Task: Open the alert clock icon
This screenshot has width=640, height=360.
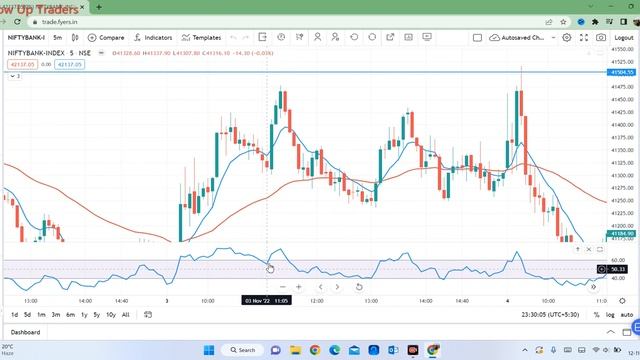Action: pyautogui.click(x=281, y=37)
